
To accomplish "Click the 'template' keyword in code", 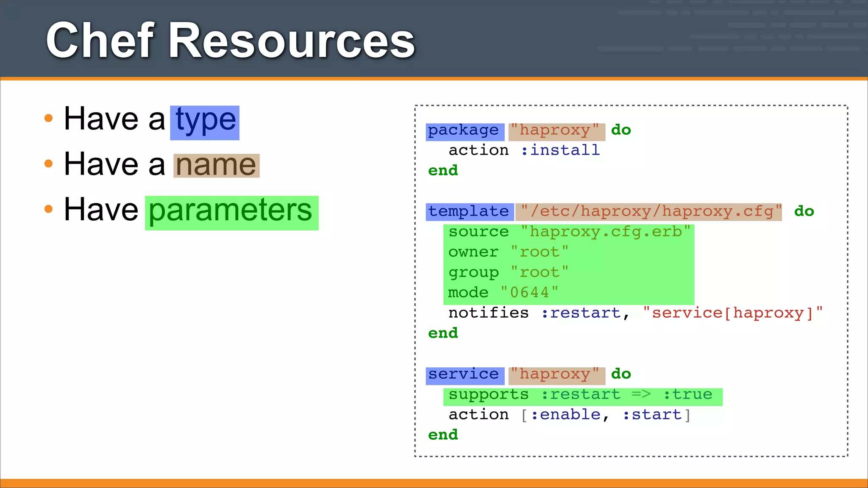I will (470, 212).
